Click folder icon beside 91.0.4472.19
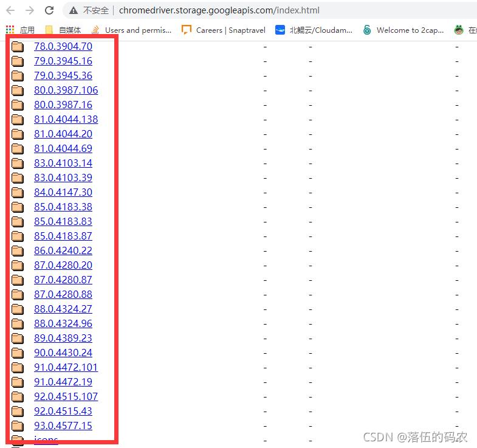 click(18, 383)
